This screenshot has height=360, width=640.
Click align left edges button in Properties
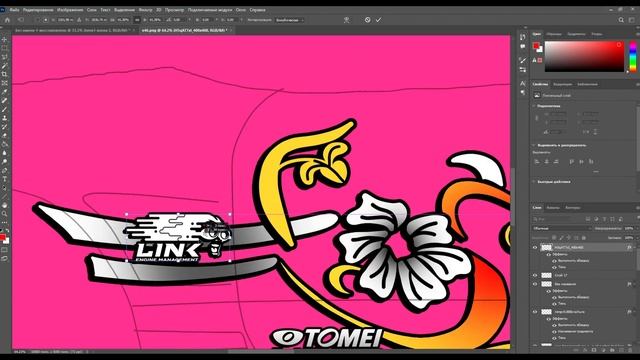(537, 162)
